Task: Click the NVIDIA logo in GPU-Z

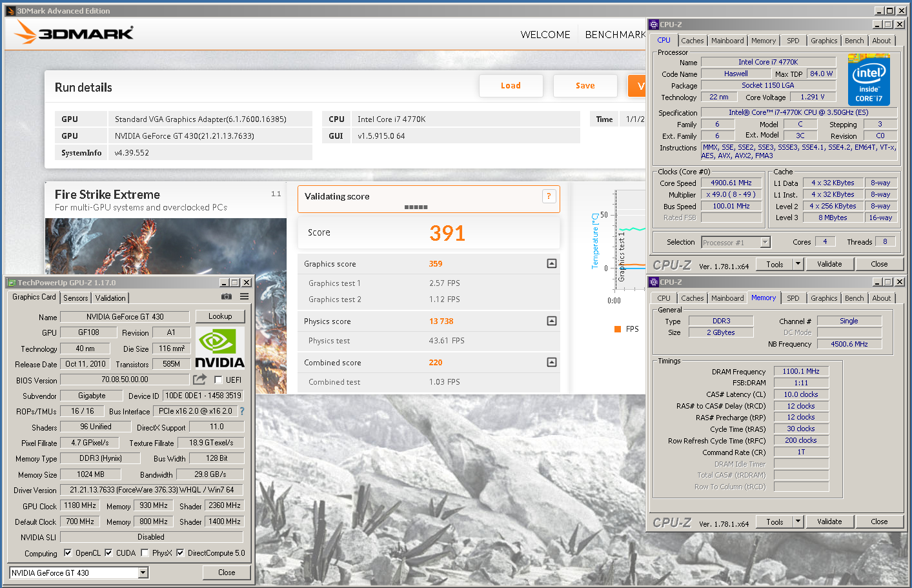Action: point(219,349)
